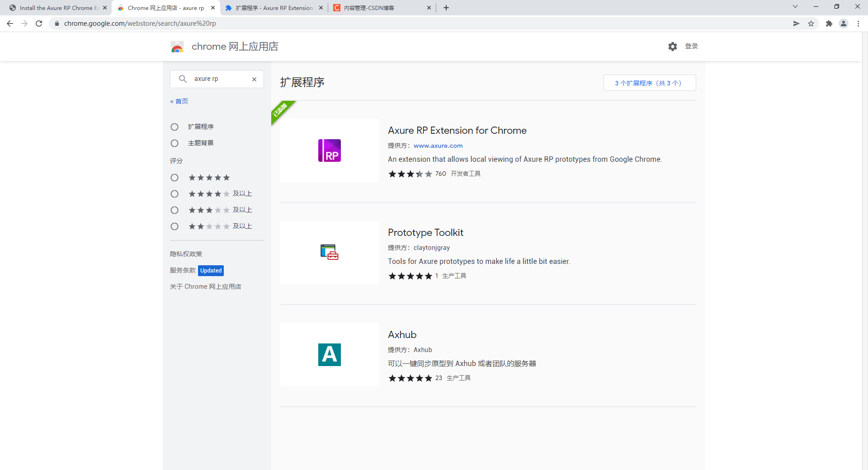Viewport: 868px width, 470px height.
Task: Click the Axhub 生产工具 category label
Action: (x=458, y=378)
